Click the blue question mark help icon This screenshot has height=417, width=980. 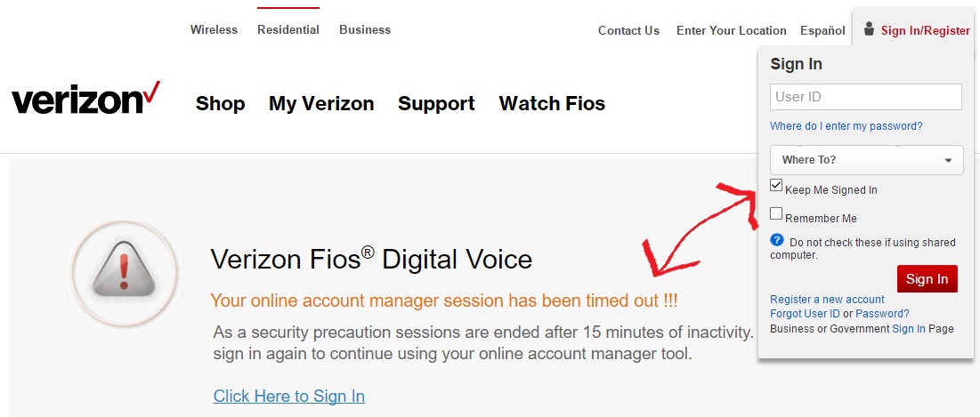[777, 240]
